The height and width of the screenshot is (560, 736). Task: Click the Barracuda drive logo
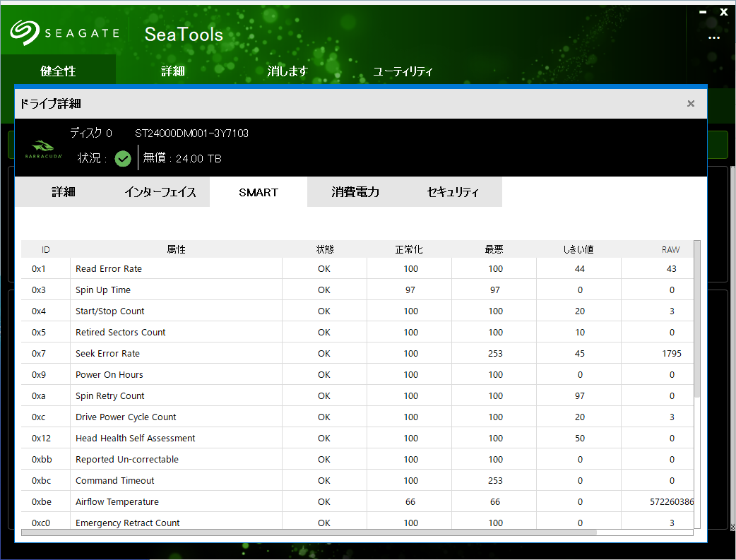point(44,148)
